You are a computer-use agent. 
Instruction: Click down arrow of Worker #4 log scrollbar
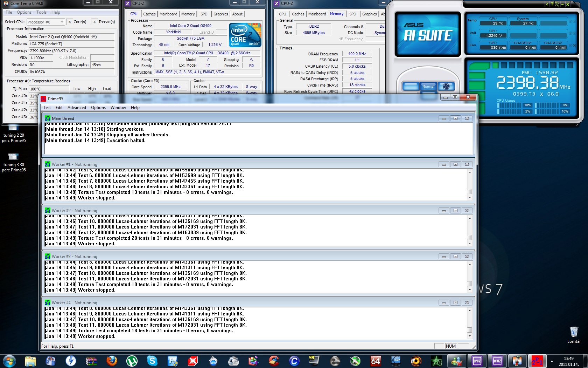coord(470,336)
